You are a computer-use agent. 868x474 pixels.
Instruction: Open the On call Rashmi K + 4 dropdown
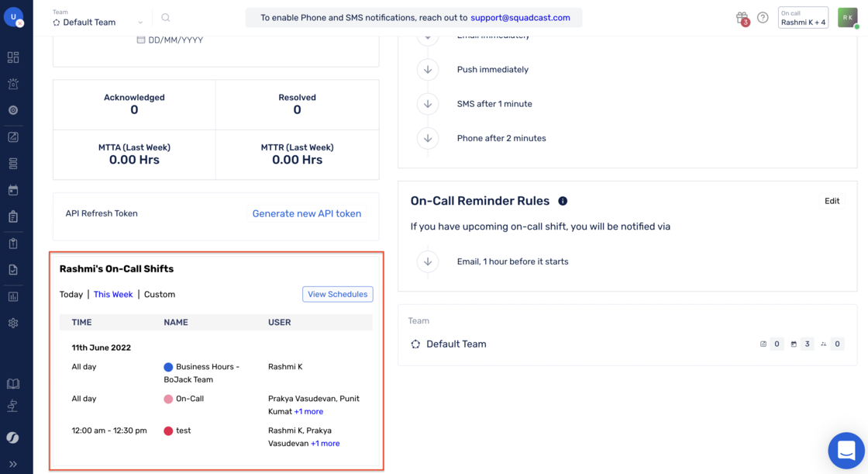click(803, 18)
